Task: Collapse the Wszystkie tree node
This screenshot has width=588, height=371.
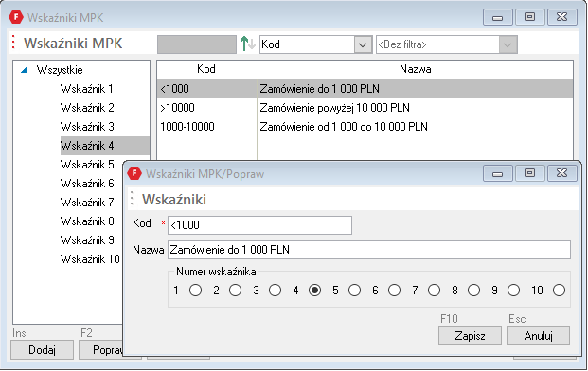Action: pyautogui.click(x=25, y=70)
